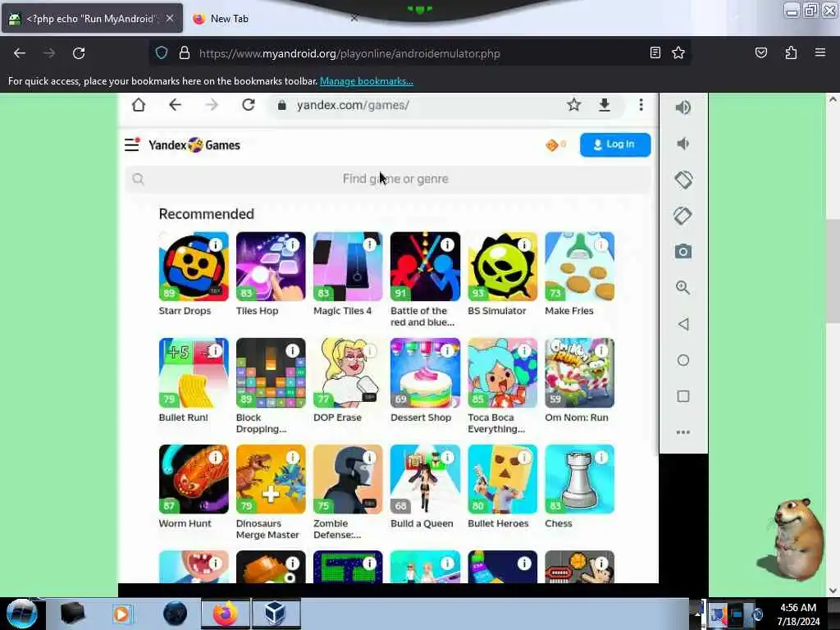Click the DOP Erase title
Image resolution: width=840 pixels, height=630 pixels.
coord(337,418)
